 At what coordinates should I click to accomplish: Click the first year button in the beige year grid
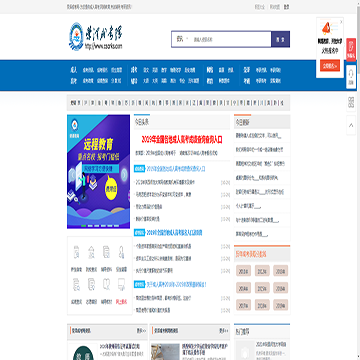(x=243, y=271)
